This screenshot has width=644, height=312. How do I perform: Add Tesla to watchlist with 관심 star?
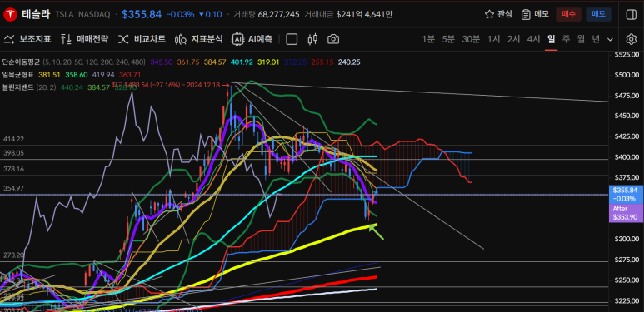click(497, 14)
